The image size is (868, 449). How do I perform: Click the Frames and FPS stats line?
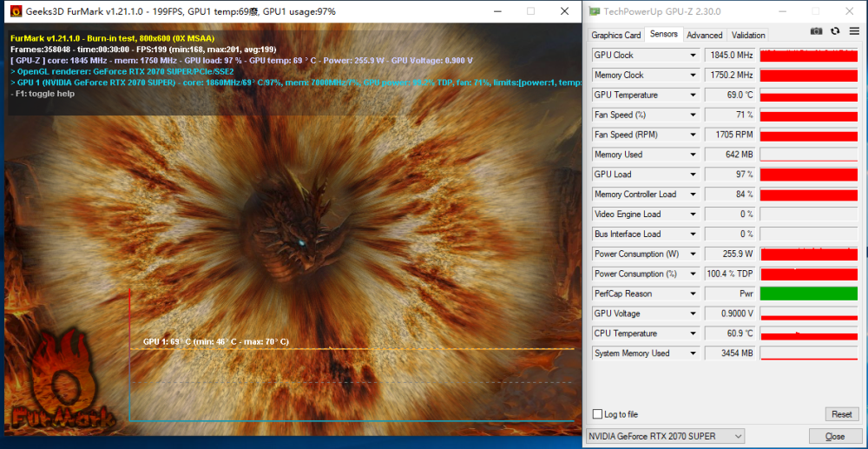(x=143, y=50)
